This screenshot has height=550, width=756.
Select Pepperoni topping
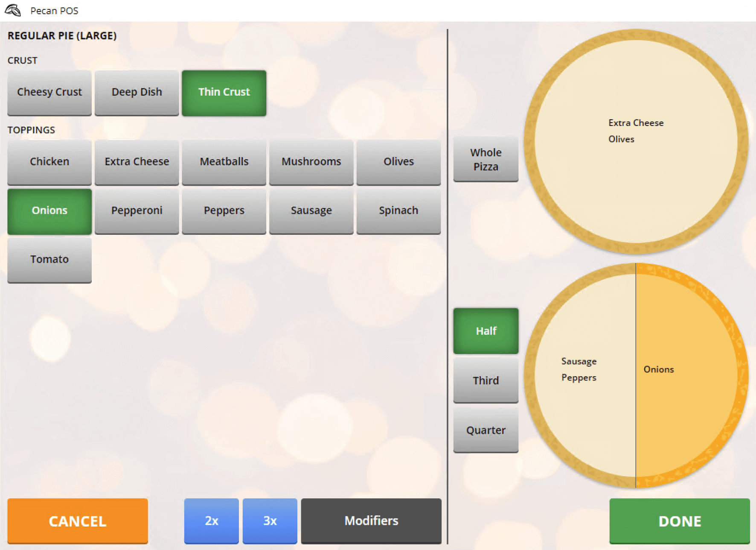point(137,211)
